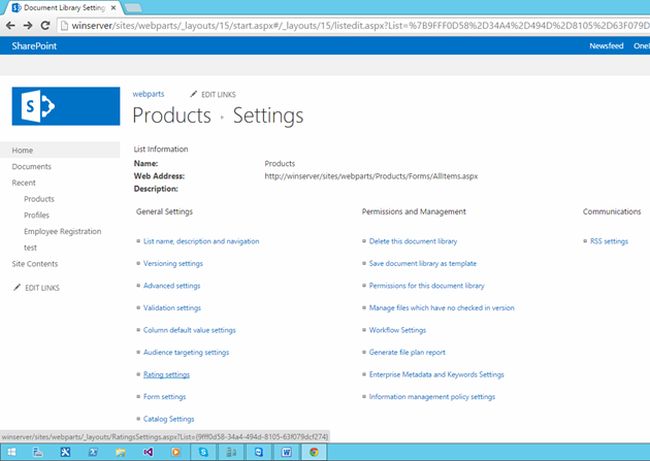650x461 pixels.
Task: Click Save document library as template
Action: pyautogui.click(x=423, y=263)
